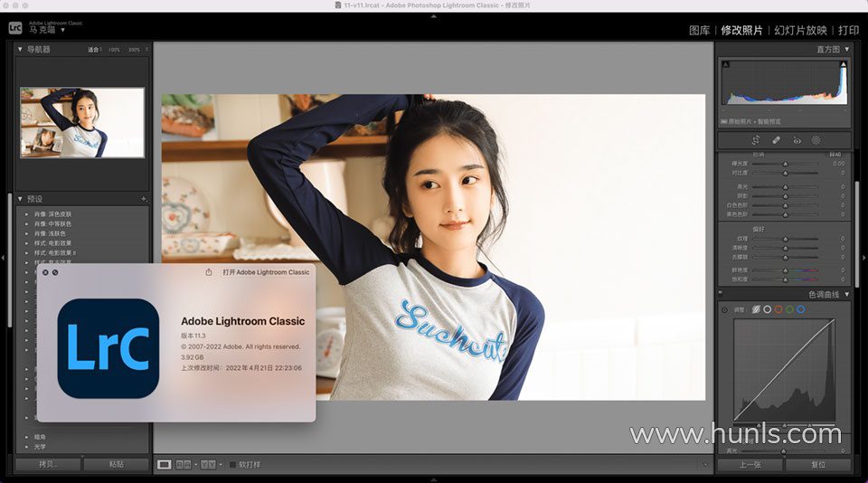
Task: Expand the 肖像: 浅肤色 preset group
Action: (x=26, y=233)
